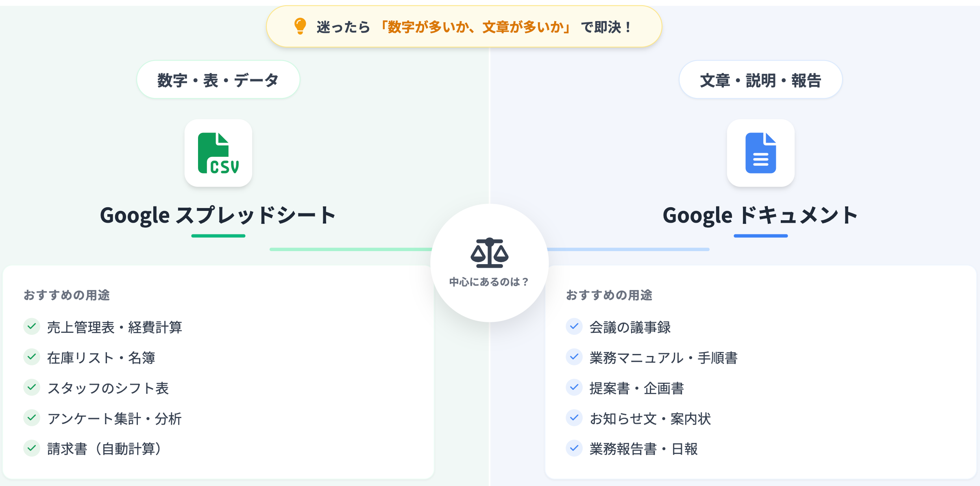
Task: Select the 数字・表・データ pill label
Action: click(218, 80)
